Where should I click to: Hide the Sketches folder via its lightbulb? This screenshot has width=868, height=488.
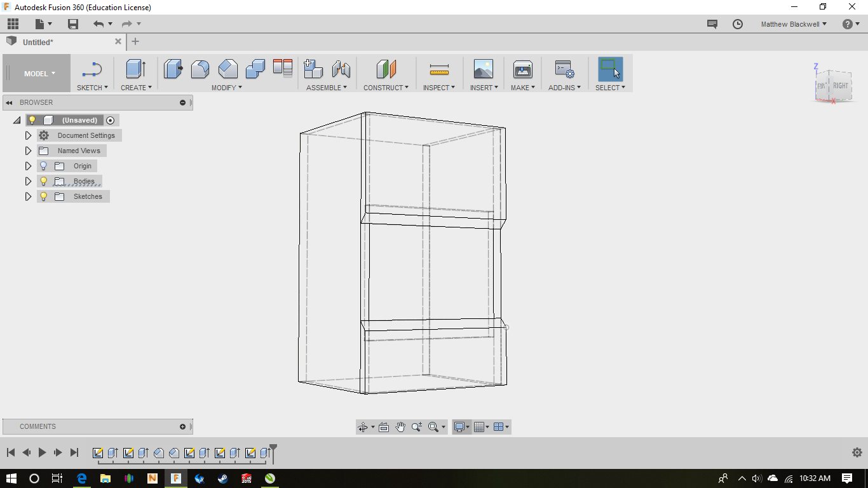[43, 196]
